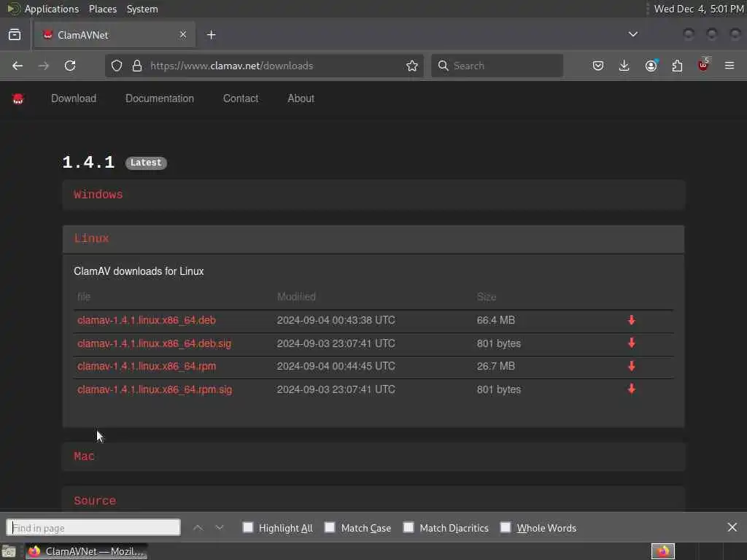Open a new browser tab

point(211,35)
